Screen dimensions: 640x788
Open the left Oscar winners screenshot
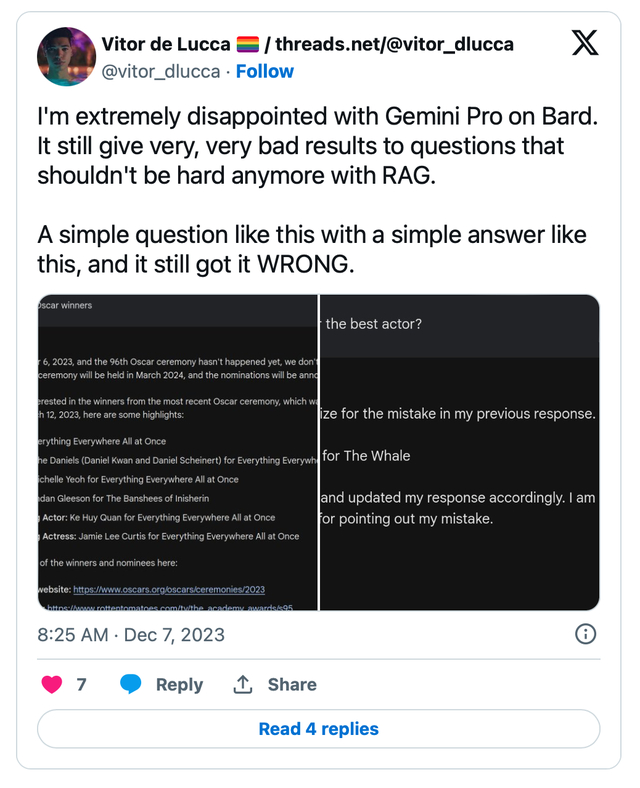pyautogui.click(x=176, y=452)
